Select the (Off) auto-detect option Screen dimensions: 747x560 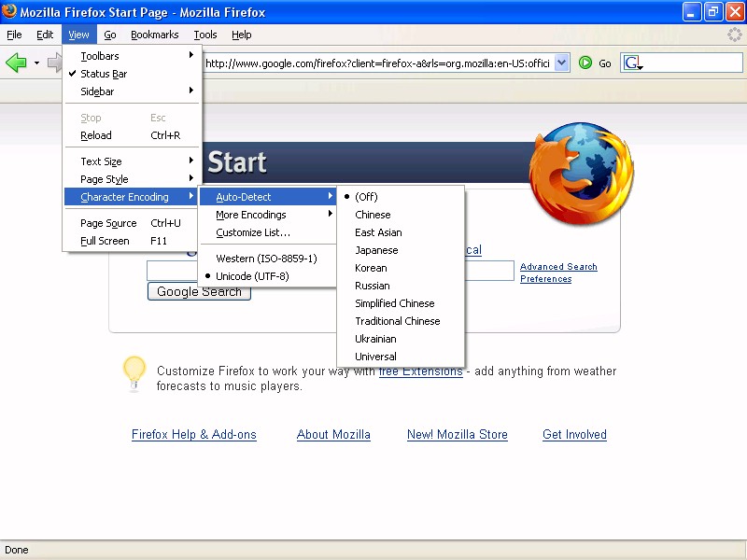coord(401,197)
